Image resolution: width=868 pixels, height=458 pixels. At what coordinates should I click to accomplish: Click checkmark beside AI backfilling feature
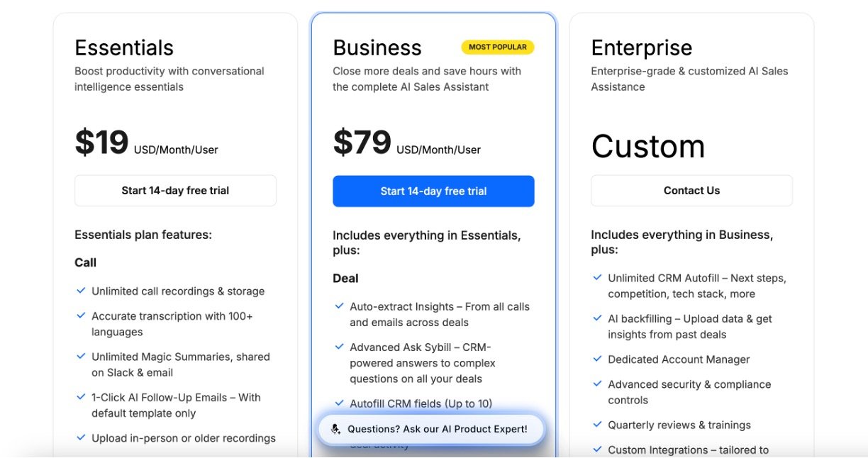[x=597, y=319]
